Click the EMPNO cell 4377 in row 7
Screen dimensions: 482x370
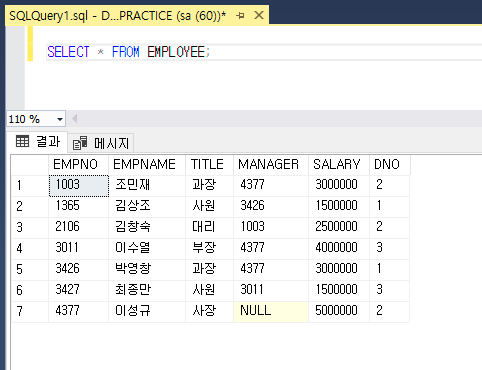(79, 312)
